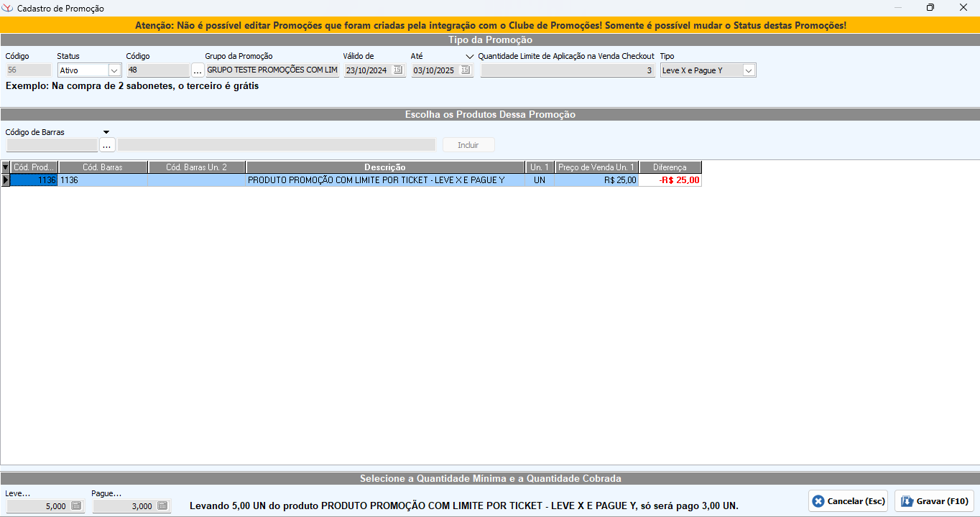Click the calculator icon in Pague field
The image size is (980, 517).
(x=162, y=506)
